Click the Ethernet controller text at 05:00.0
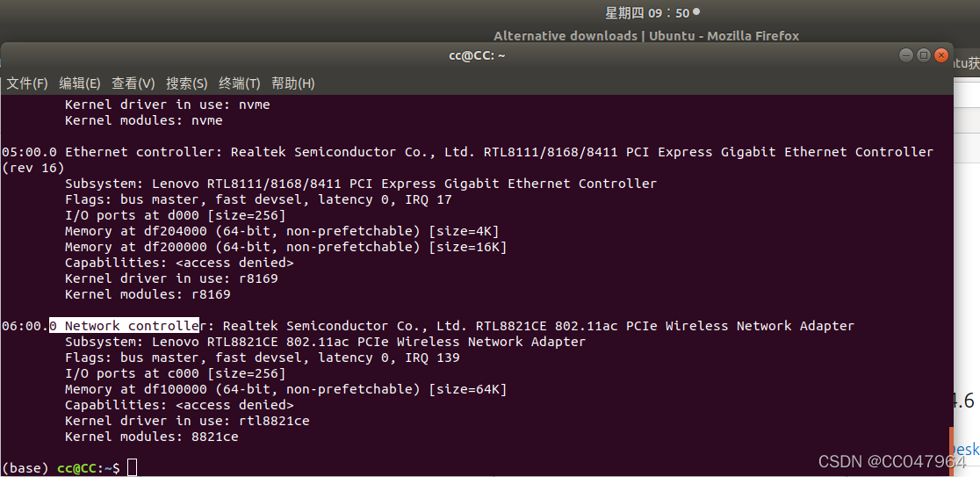This screenshot has width=980, height=477. [x=140, y=152]
